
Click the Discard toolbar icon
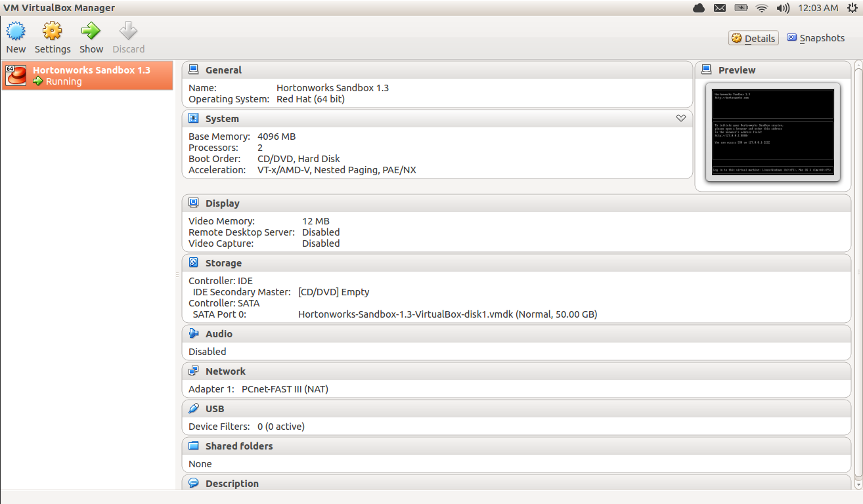click(128, 31)
